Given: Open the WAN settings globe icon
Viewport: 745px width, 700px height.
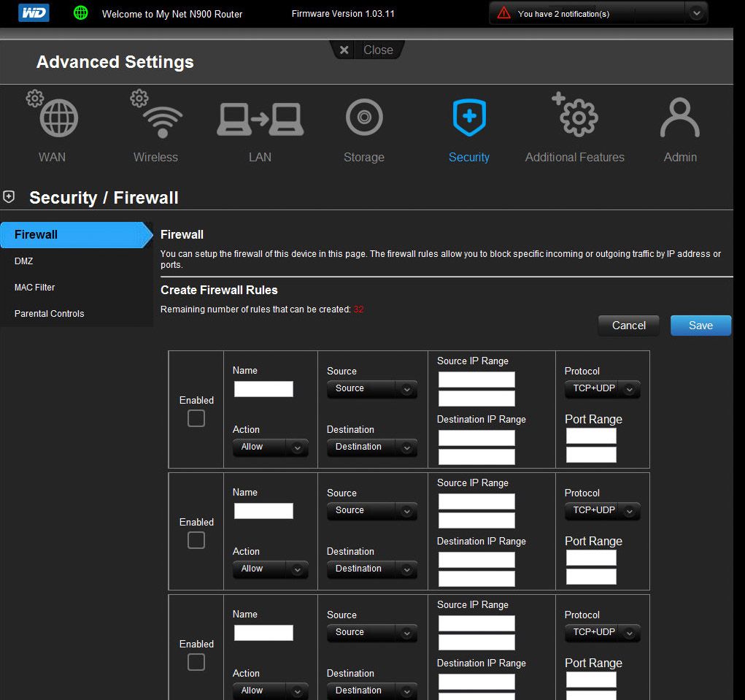Looking at the screenshot, I should click(58, 118).
